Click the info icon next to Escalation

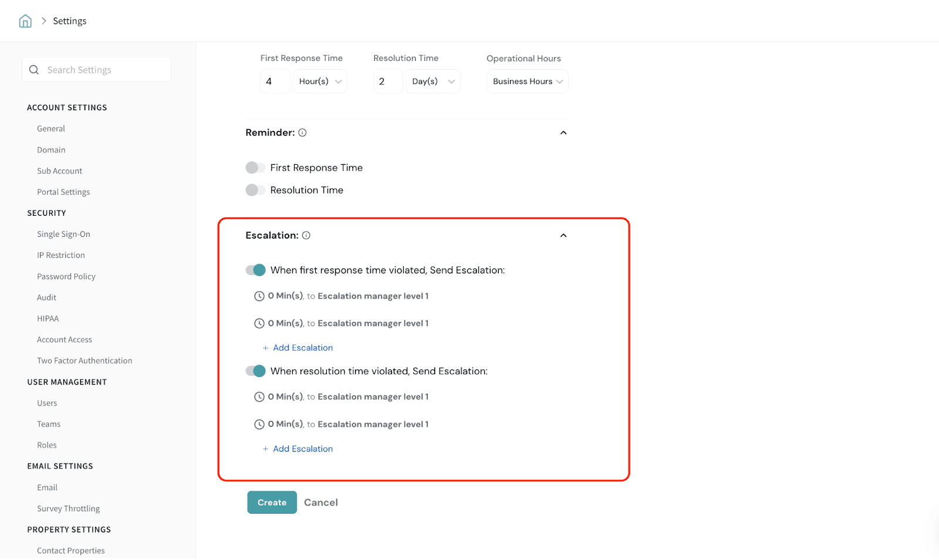306,235
